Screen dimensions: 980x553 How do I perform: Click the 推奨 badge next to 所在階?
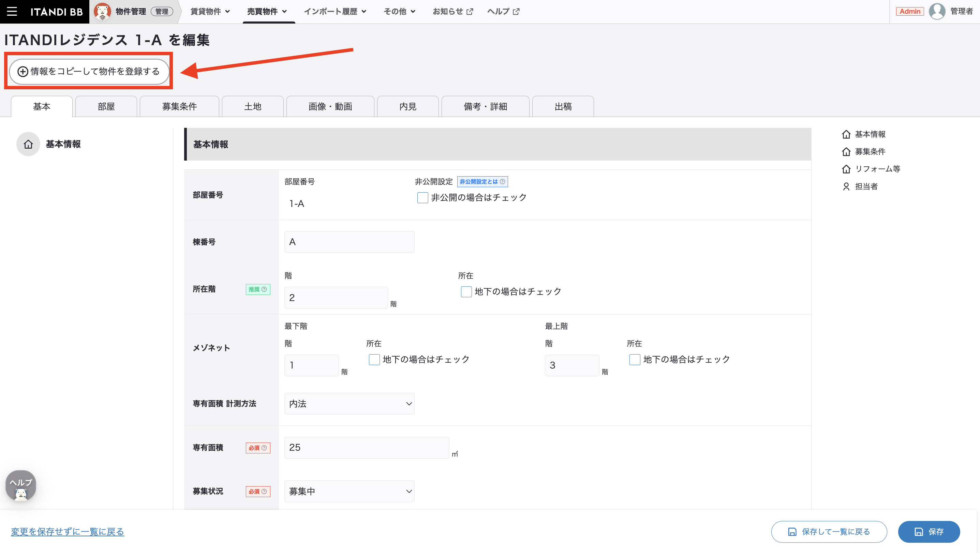pos(258,289)
